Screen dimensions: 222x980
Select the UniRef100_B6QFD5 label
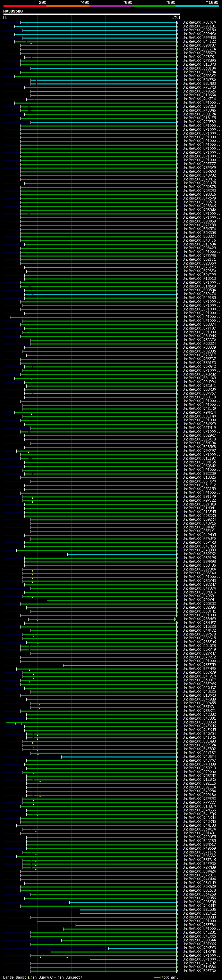point(199,565)
